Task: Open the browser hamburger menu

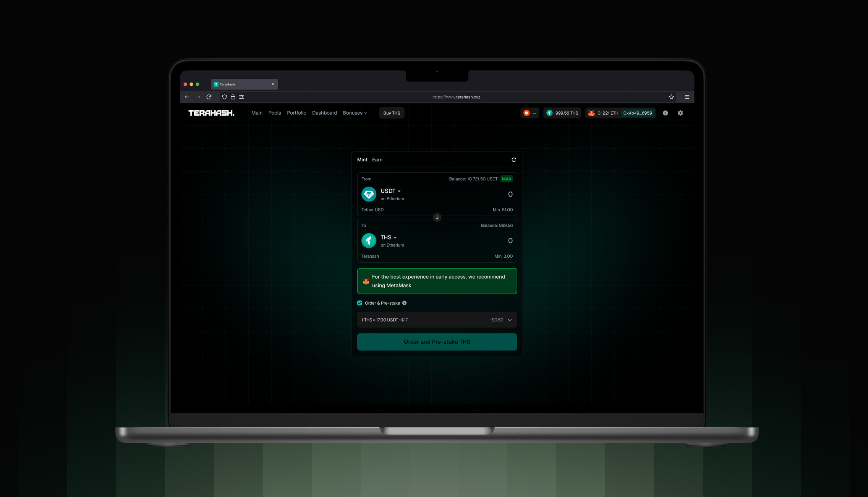Action: pyautogui.click(x=687, y=97)
